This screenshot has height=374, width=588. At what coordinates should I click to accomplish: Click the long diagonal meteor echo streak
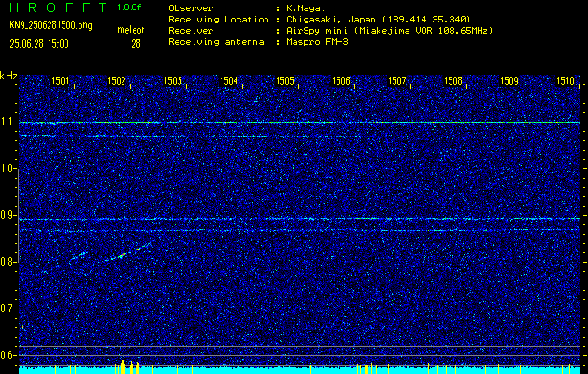pos(127,252)
